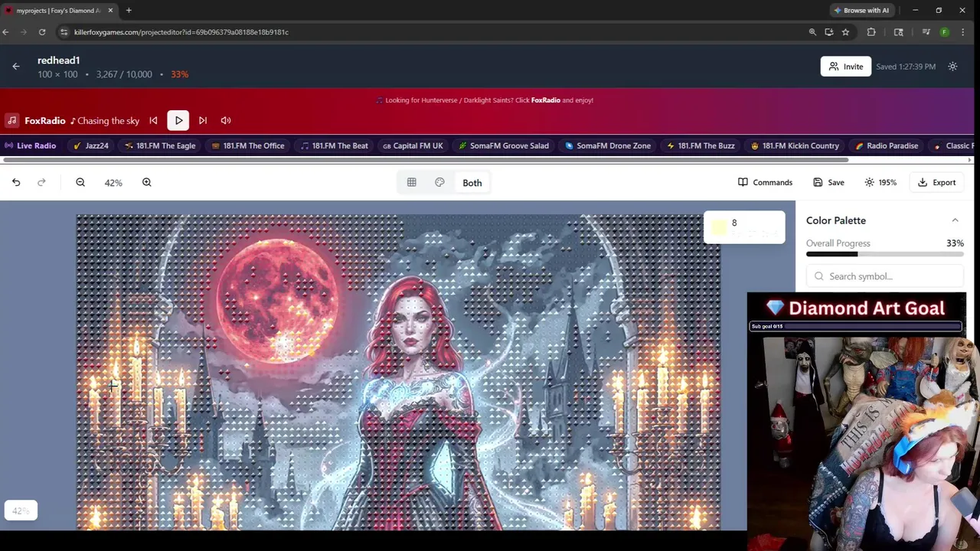Mute the radio volume speaker icon
The image size is (980, 551).
(226, 120)
